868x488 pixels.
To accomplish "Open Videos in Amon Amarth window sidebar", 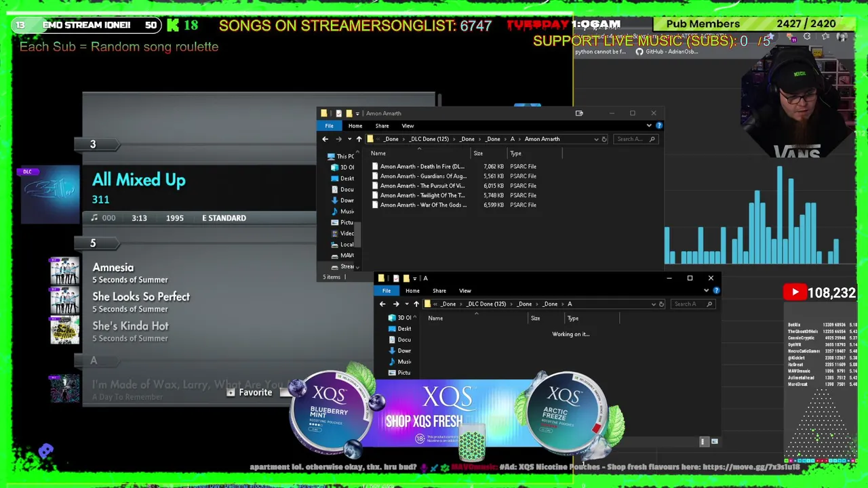I will click(342, 233).
